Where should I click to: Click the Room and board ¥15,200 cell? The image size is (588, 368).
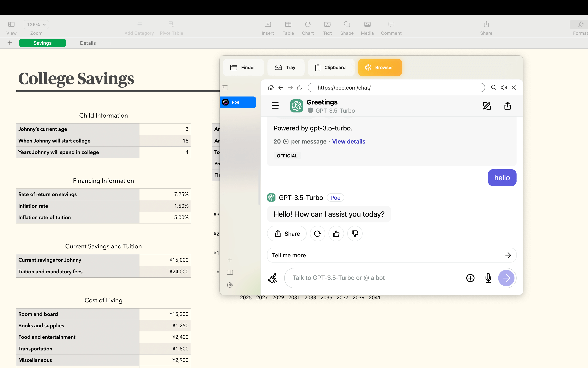click(165, 314)
